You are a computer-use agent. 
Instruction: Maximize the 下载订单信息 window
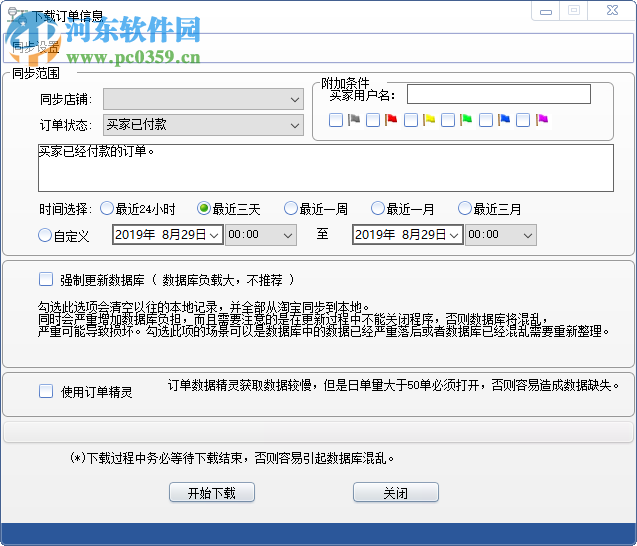point(574,10)
